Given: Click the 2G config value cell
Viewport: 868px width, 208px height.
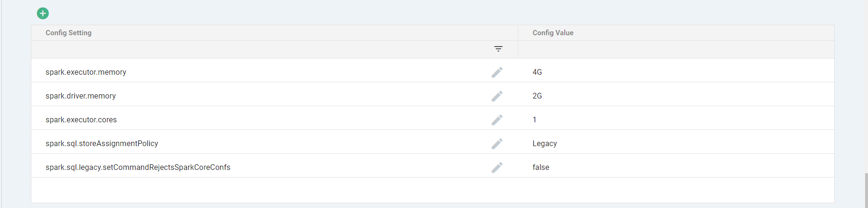Looking at the screenshot, I should click(x=537, y=96).
